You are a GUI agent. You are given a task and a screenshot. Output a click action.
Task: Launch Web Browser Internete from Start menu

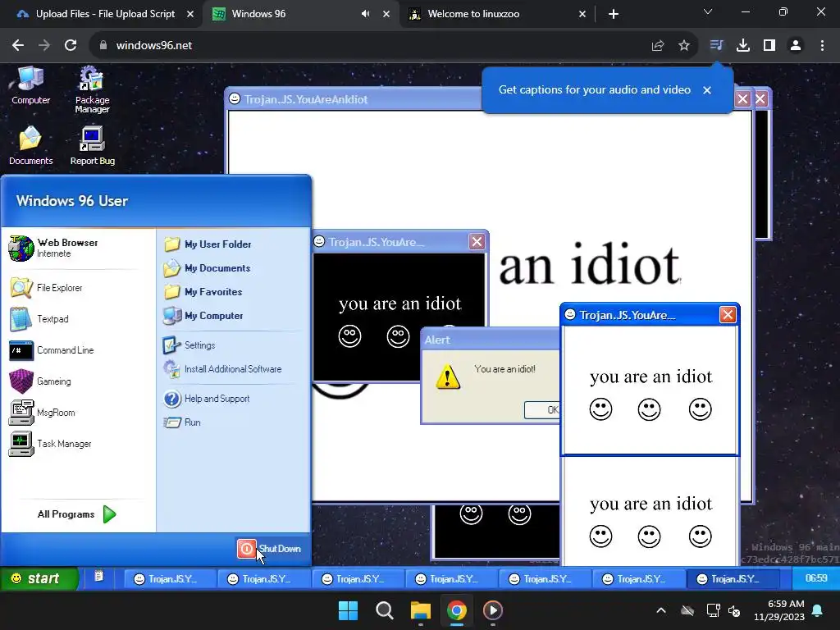pos(53,248)
